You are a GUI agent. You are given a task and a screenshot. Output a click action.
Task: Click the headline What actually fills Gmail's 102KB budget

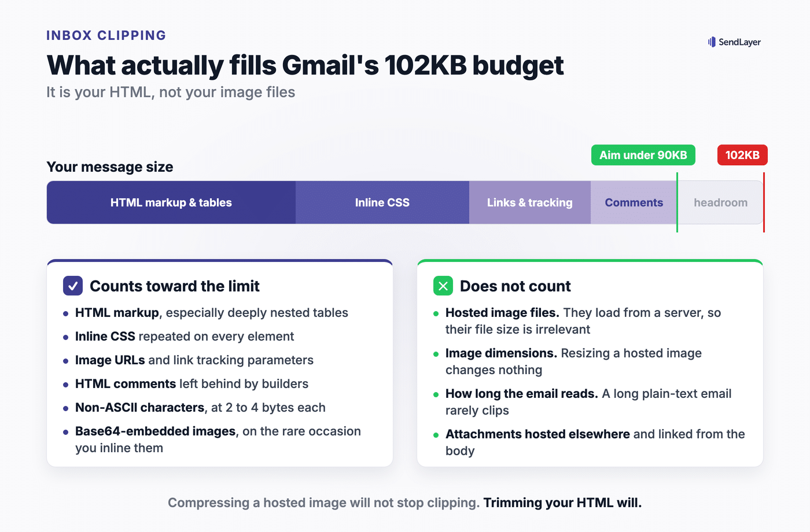[305, 66]
